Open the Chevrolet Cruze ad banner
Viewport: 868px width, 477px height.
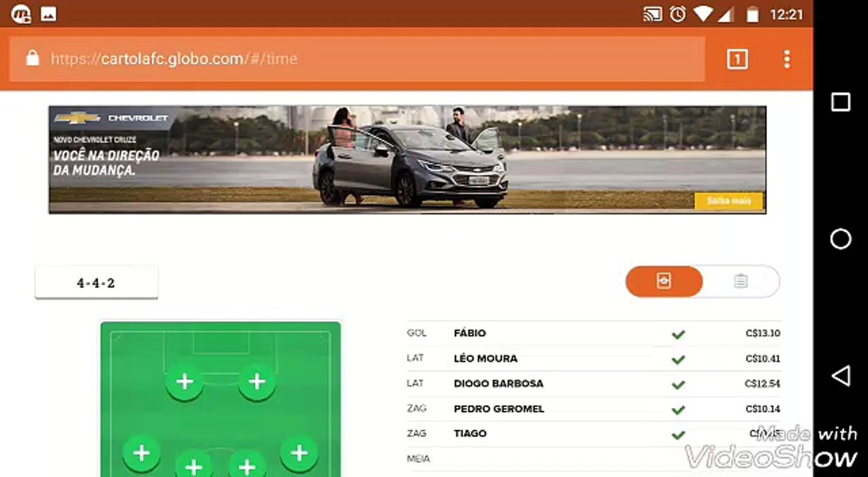click(407, 160)
